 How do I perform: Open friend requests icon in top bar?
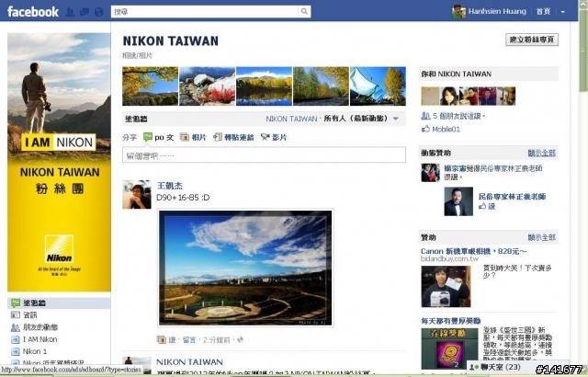[x=70, y=12]
